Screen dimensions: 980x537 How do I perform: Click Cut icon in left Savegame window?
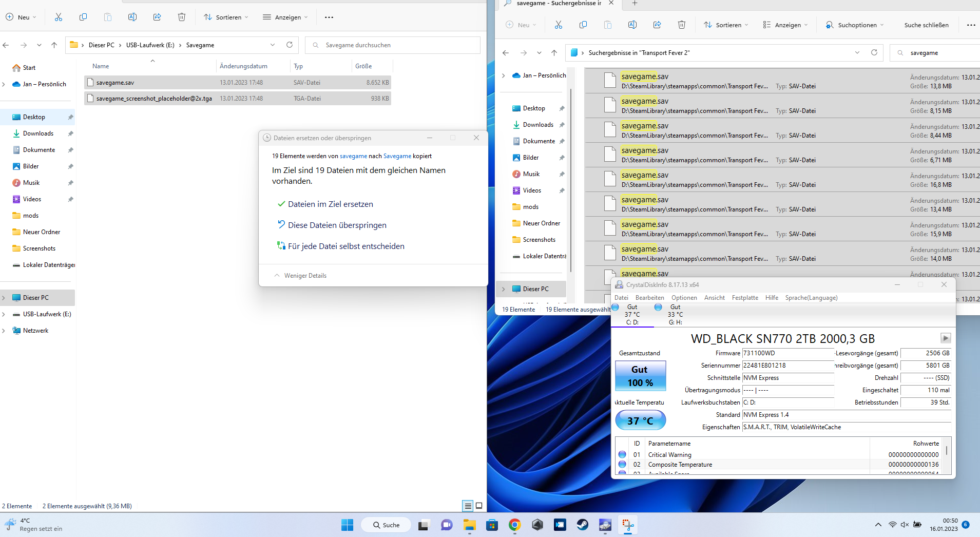pos(59,17)
